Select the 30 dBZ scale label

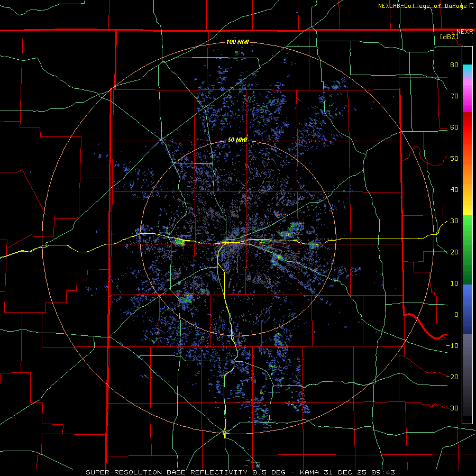coord(454,221)
